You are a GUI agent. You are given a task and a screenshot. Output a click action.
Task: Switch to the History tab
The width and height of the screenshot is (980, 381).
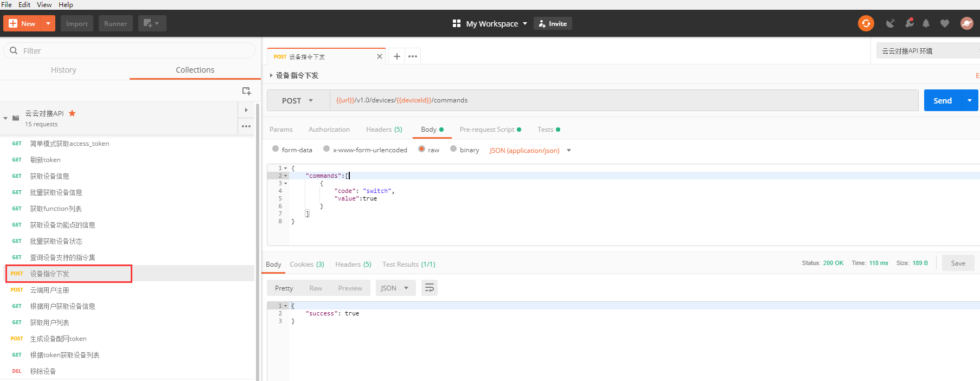[x=63, y=70]
